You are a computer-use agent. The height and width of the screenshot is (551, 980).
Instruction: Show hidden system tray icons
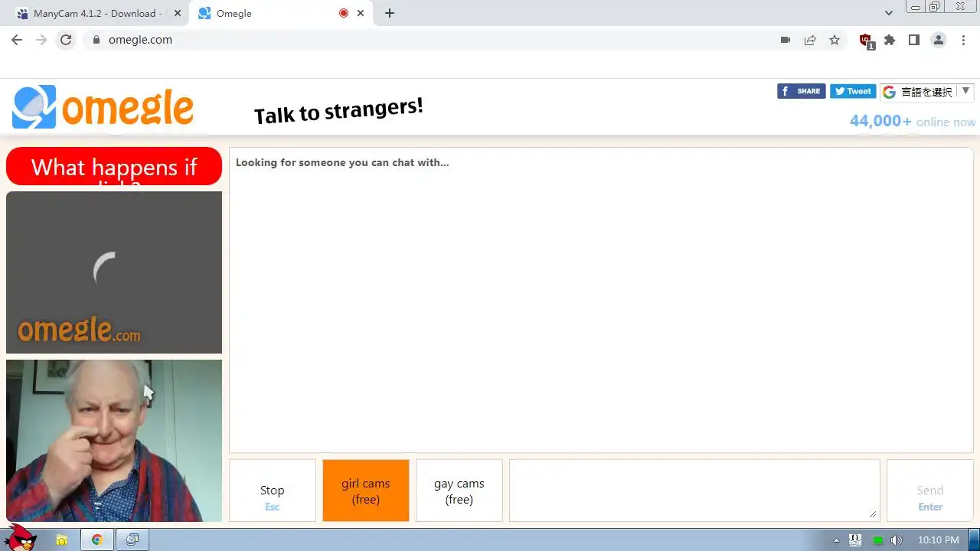tap(836, 540)
